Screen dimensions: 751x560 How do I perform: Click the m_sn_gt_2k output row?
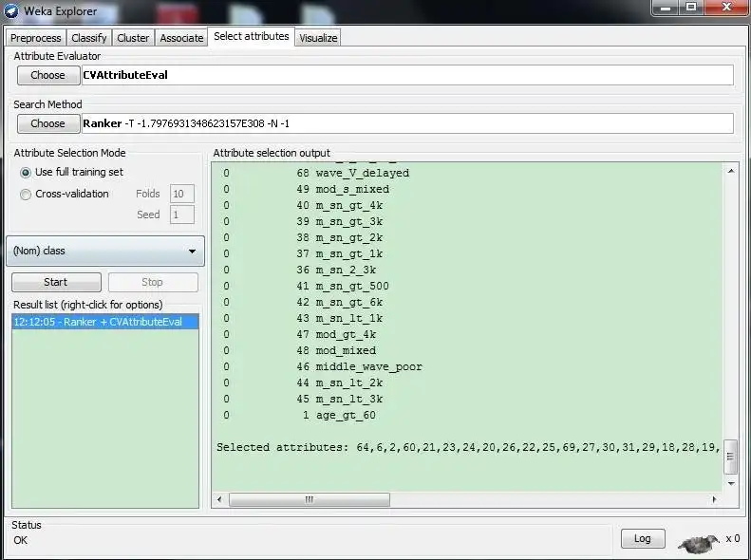tap(303, 238)
